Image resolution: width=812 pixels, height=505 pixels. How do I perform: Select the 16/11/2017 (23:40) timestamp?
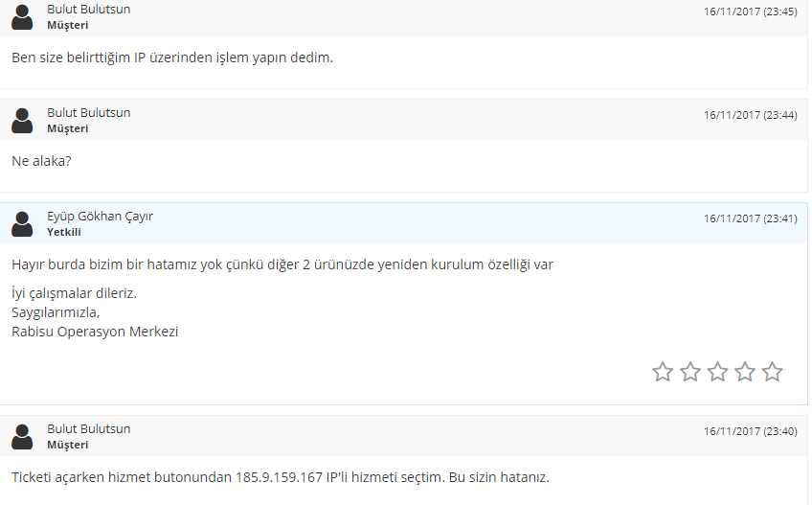click(x=750, y=431)
